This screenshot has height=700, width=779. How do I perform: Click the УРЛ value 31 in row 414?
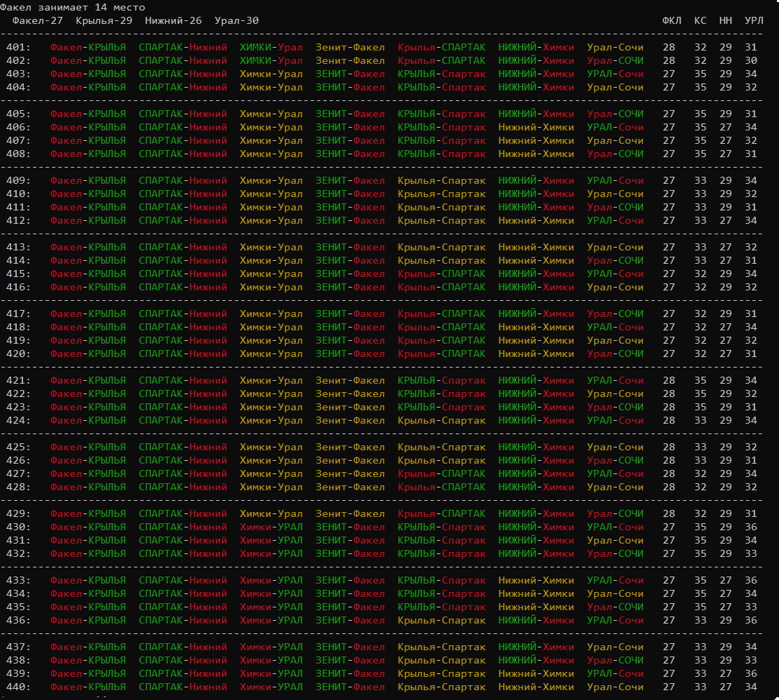pyautogui.click(x=751, y=261)
